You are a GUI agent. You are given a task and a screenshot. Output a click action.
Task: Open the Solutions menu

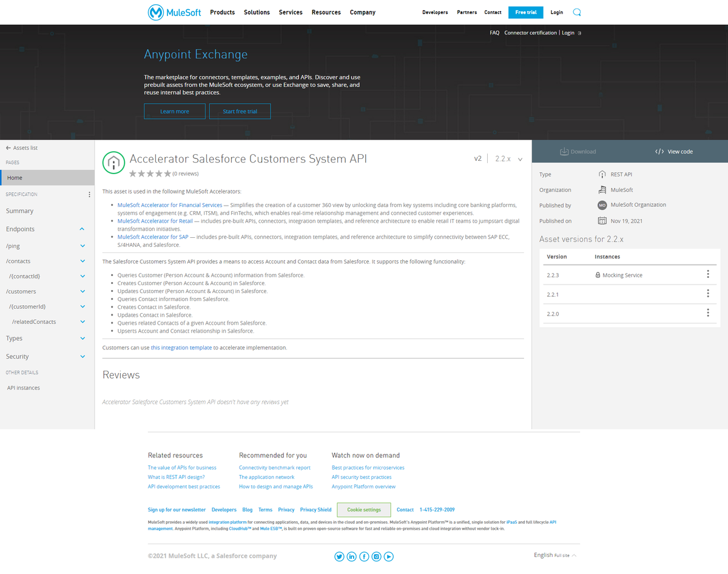pos(257,12)
